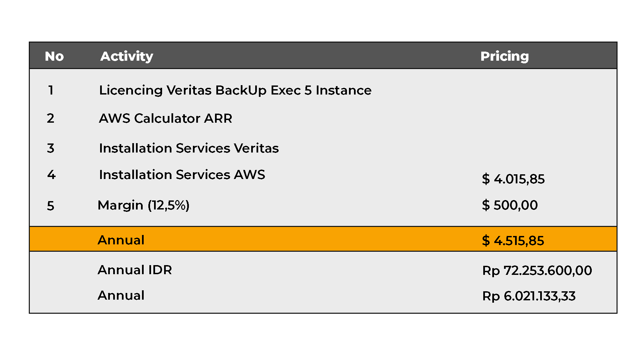Select the $ 500,00 margin price
Screen dimensions: 644x362
pyautogui.click(x=510, y=205)
